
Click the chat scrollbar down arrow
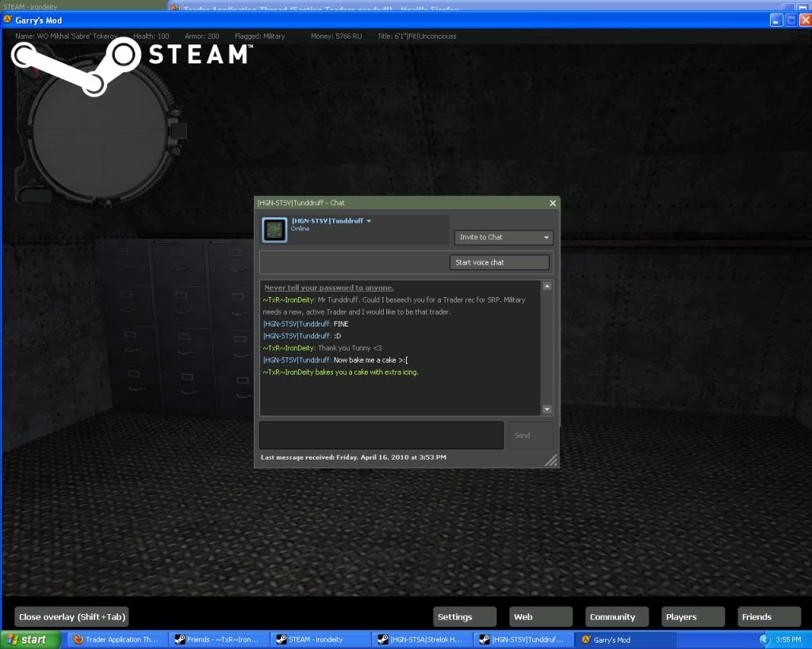pos(547,410)
